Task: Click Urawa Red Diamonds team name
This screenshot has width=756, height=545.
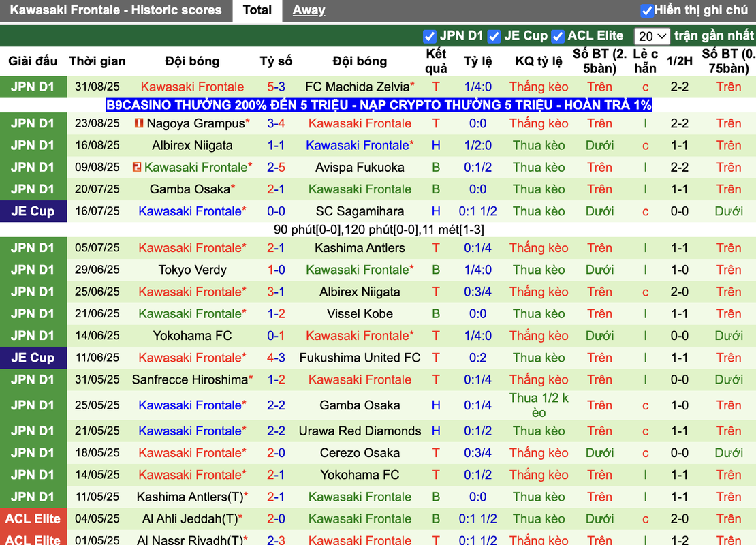Action: pyautogui.click(x=360, y=431)
